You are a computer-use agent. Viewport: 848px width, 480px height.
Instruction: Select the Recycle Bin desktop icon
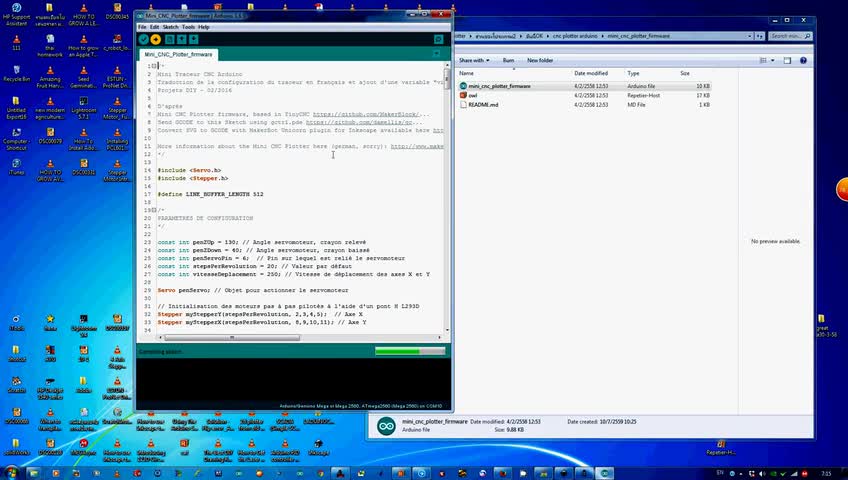click(16, 74)
